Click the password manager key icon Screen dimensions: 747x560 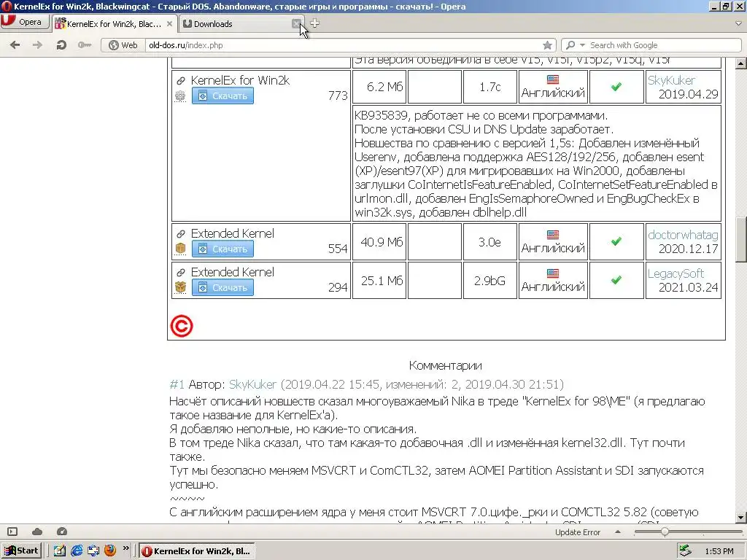pos(85,45)
